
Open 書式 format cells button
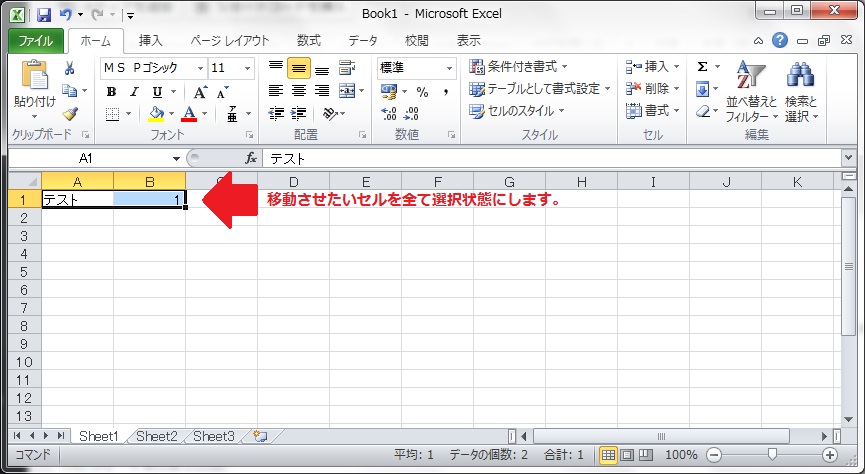(x=653, y=111)
